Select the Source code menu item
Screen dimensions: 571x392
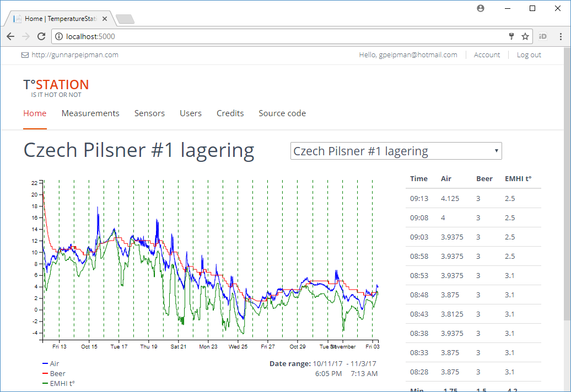pyautogui.click(x=282, y=113)
